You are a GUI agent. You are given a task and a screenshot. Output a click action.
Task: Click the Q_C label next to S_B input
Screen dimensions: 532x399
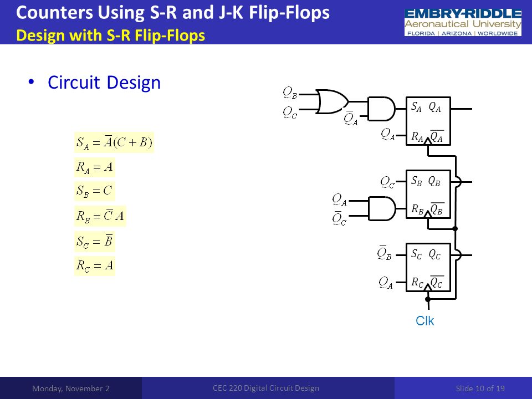click(388, 182)
